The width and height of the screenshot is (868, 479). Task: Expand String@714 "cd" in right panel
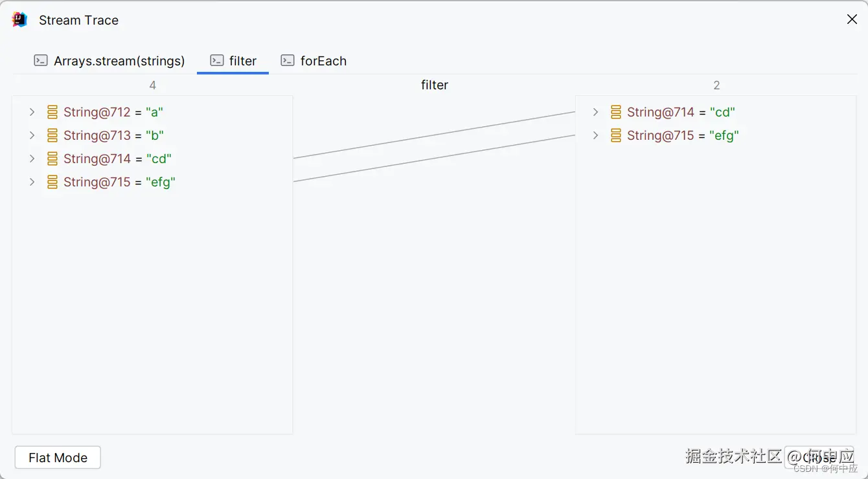pyautogui.click(x=595, y=113)
